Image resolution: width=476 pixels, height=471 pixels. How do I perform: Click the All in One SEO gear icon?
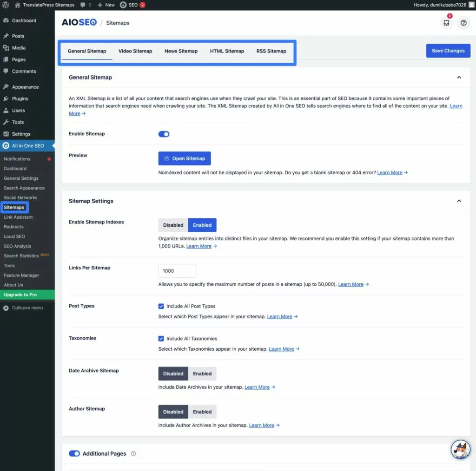tap(6, 145)
